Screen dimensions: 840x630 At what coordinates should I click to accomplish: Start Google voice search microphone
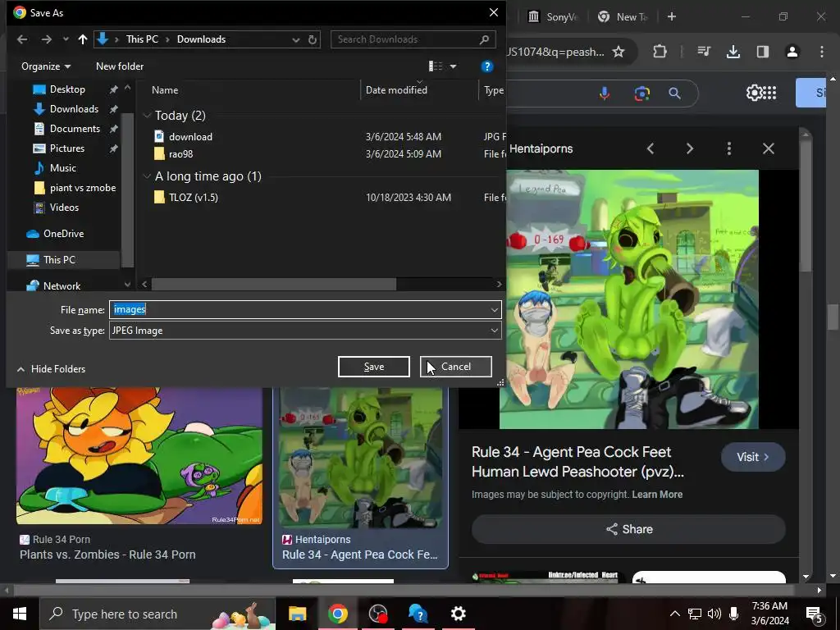click(605, 94)
